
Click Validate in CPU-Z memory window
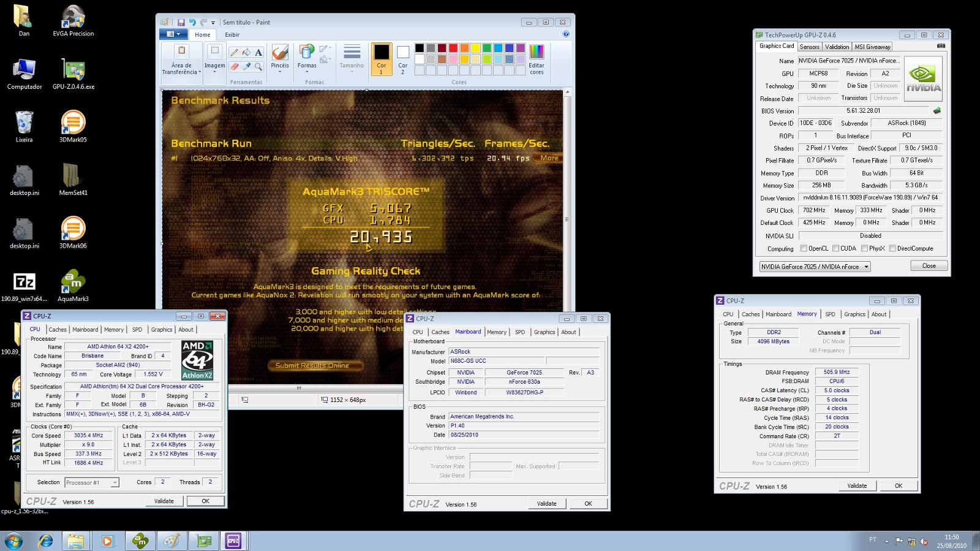[x=857, y=485]
